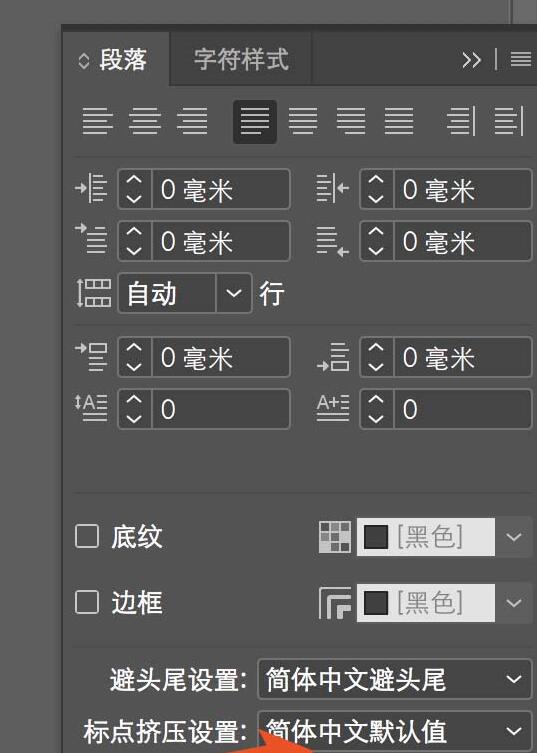Enable the 边框 border checkbox
Screen dimensions: 537x753
pyautogui.click(x=87, y=602)
